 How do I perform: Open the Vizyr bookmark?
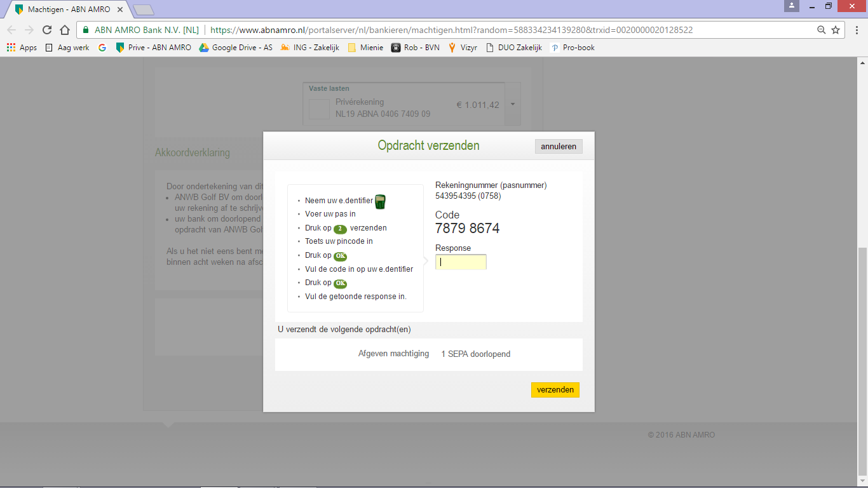[463, 48]
